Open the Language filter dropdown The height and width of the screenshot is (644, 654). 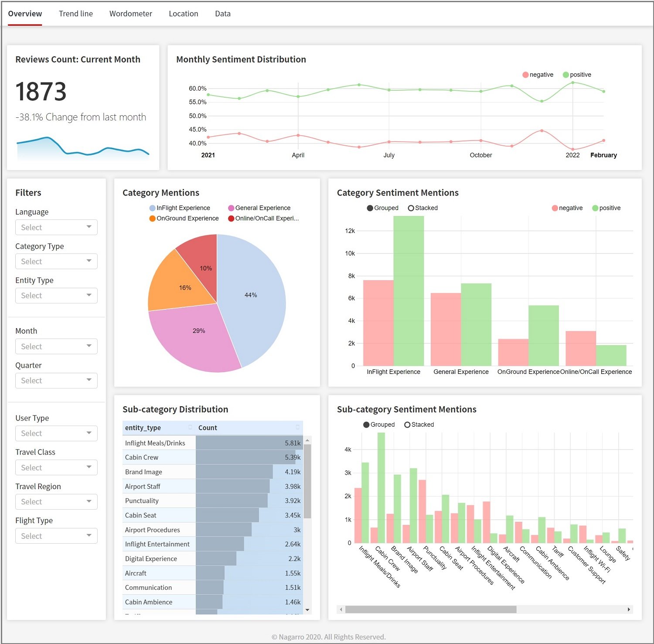(56, 227)
